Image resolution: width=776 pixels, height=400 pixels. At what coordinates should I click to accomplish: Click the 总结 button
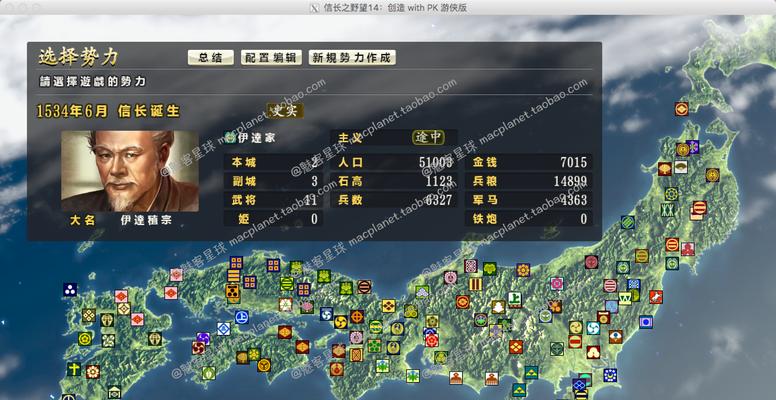[x=210, y=57]
